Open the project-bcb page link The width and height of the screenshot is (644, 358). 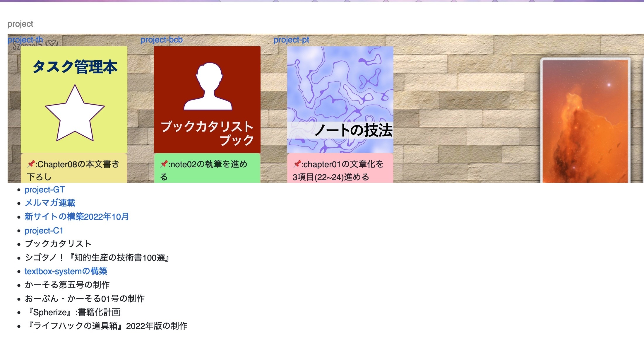[161, 40]
